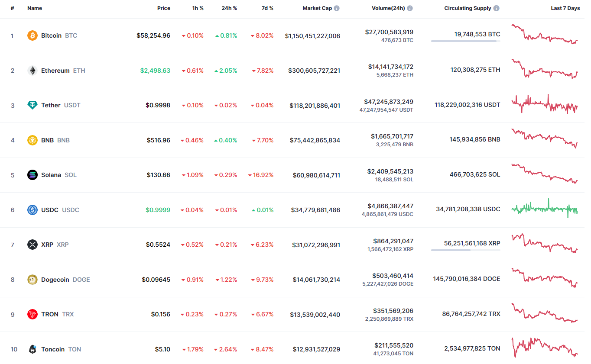Click the Volume(24h) info icon
The width and height of the screenshot is (591, 364).
coord(410,8)
